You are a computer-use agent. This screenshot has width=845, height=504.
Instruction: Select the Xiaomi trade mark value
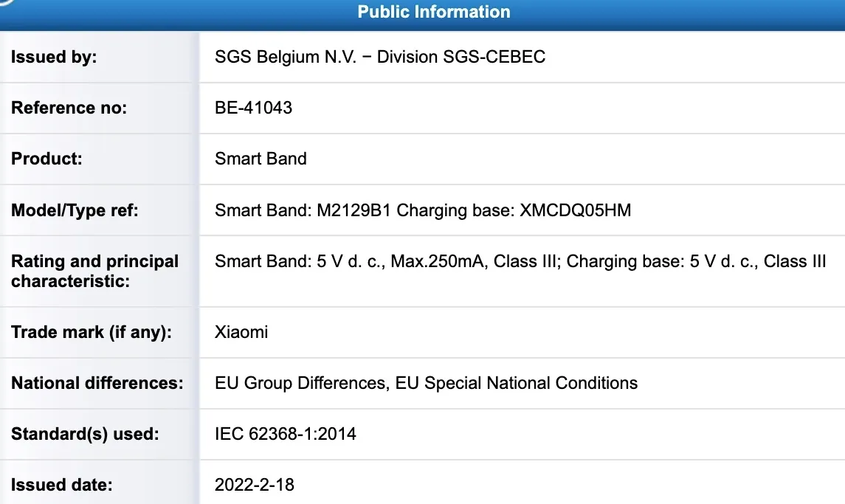coord(241,332)
